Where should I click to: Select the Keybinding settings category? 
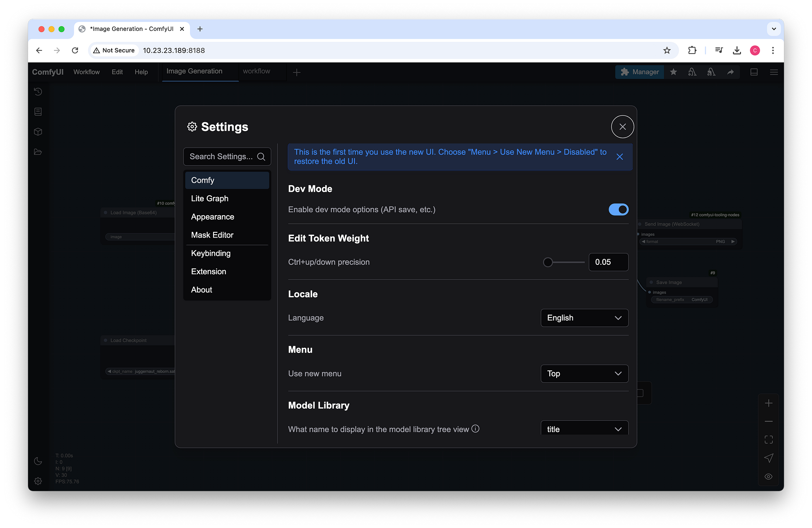click(x=211, y=253)
